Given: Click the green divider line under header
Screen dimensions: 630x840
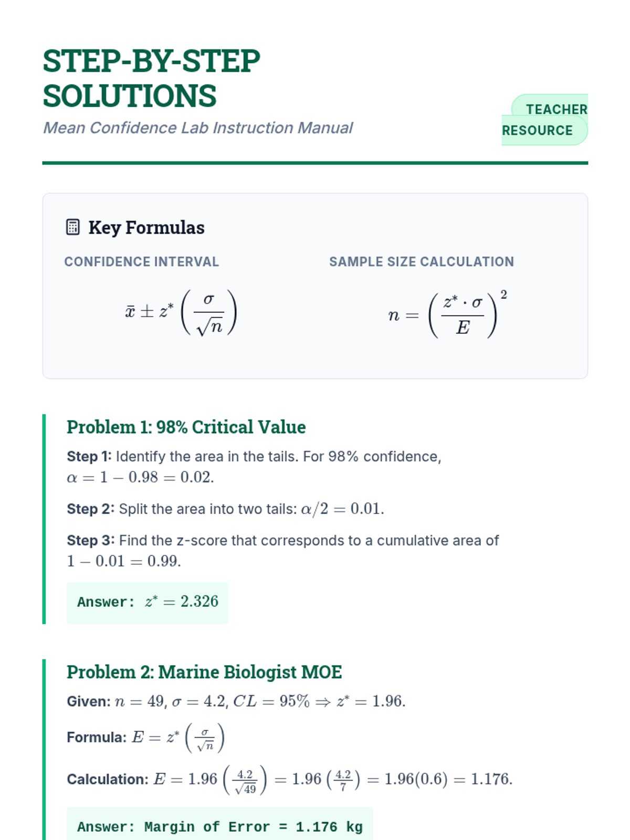Looking at the screenshot, I should click(x=315, y=163).
